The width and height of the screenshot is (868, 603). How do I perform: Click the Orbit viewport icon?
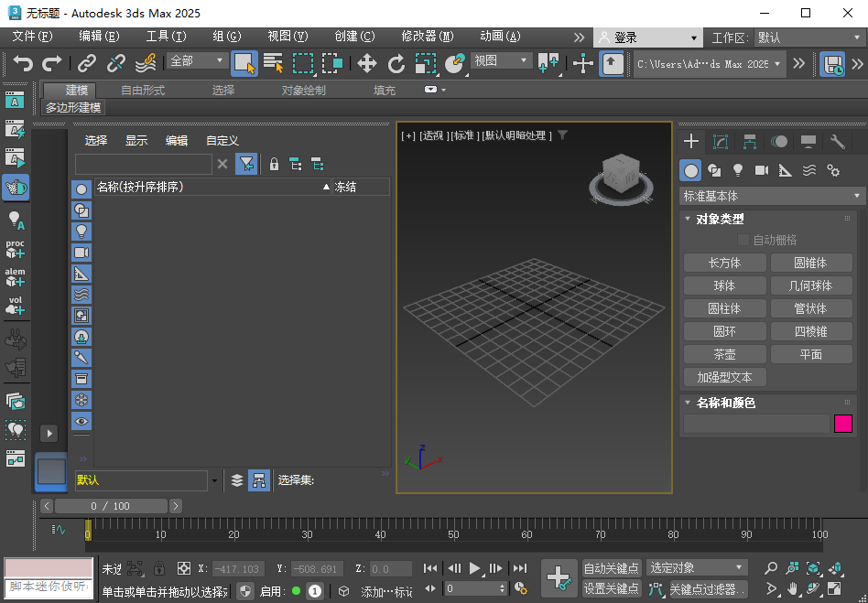(x=814, y=590)
